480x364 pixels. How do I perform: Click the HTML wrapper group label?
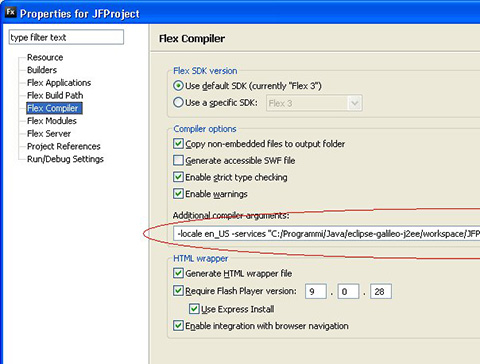[x=201, y=258]
